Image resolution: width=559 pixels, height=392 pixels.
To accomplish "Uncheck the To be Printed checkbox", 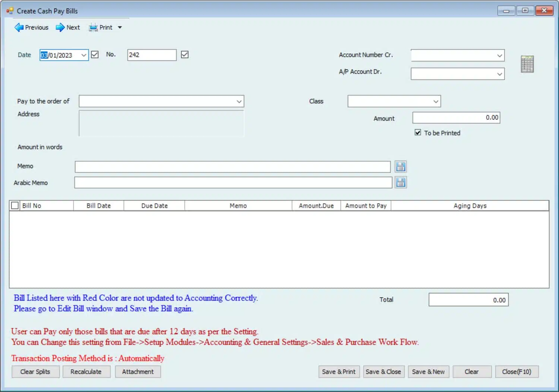I will 418,133.
